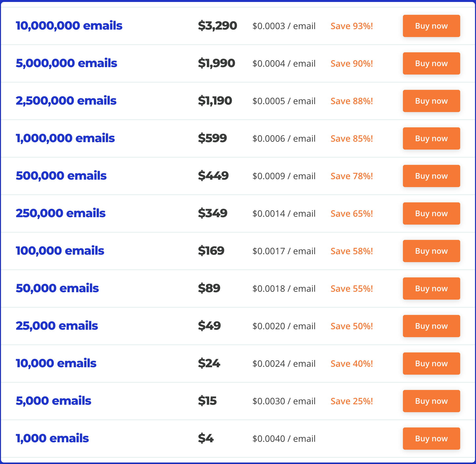Buy the 10,000,000 emails package
Screen dimensions: 476x464
point(431,26)
